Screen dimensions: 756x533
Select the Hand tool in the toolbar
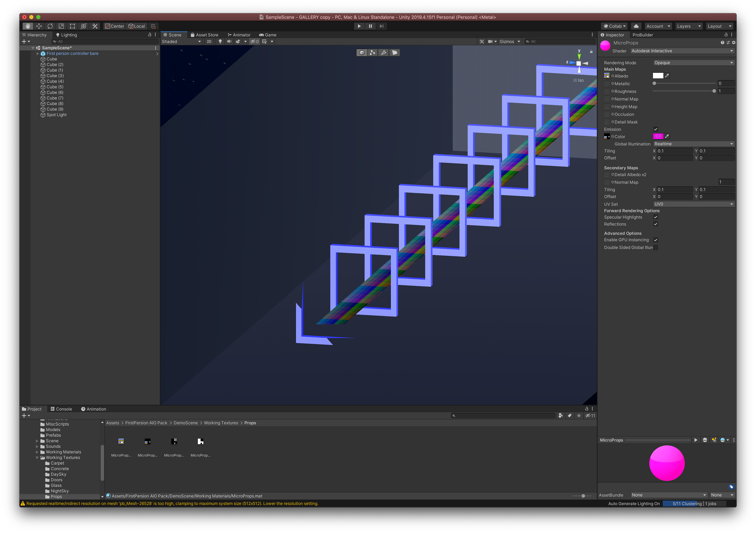click(x=28, y=26)
